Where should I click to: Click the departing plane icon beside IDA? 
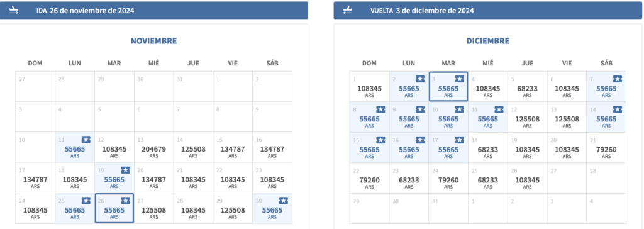[14, 11]
